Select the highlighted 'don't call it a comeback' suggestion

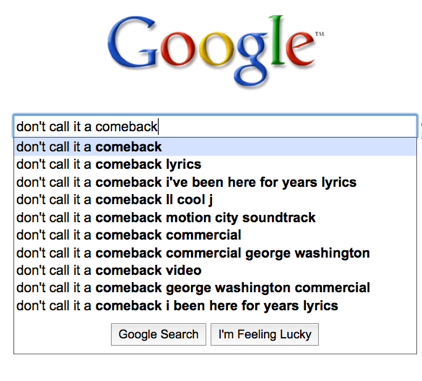pyautogui.click(x=215, y=147)
